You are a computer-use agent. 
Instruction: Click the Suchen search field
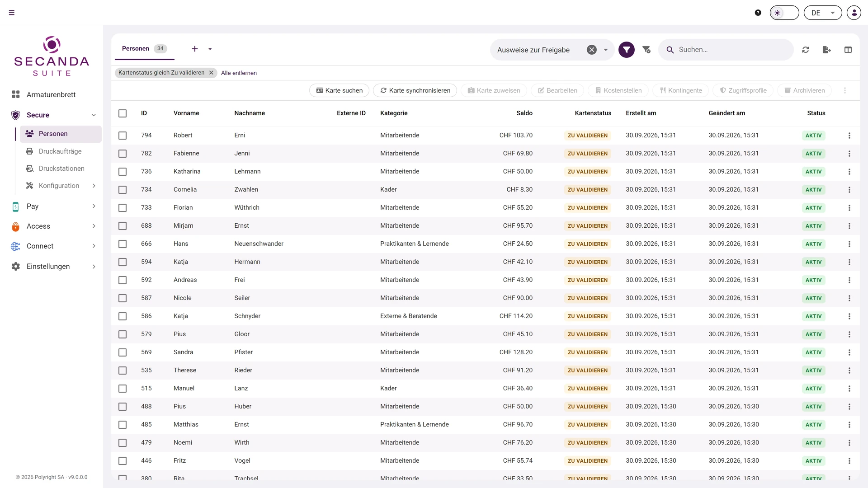coord(726,50)
